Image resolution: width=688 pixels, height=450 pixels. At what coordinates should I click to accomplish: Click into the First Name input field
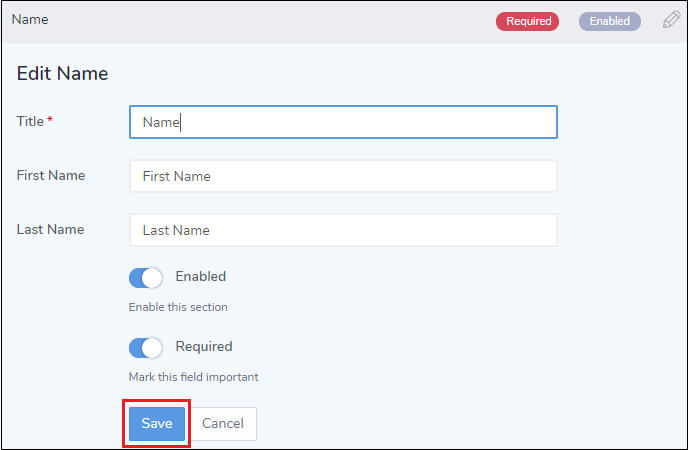[x=343, y=176]
